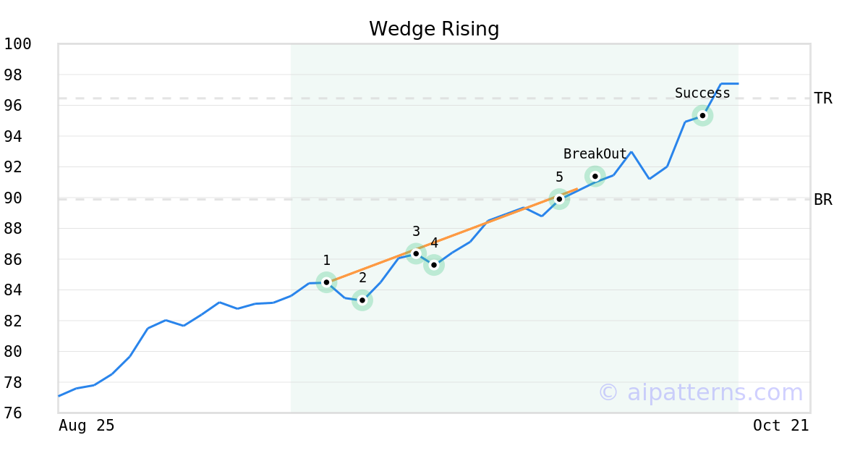
Task: Click the Aug 25 start date label
Action: (87, 426)
